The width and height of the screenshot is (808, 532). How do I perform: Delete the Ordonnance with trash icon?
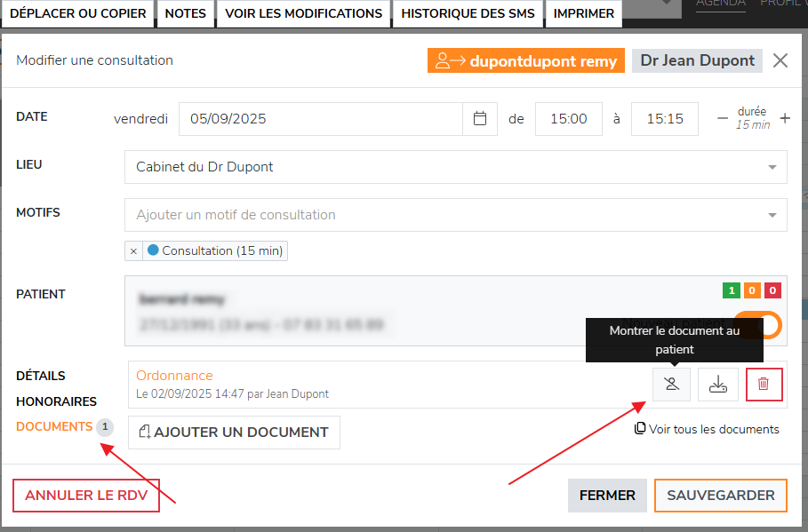[x=764, y=385]
